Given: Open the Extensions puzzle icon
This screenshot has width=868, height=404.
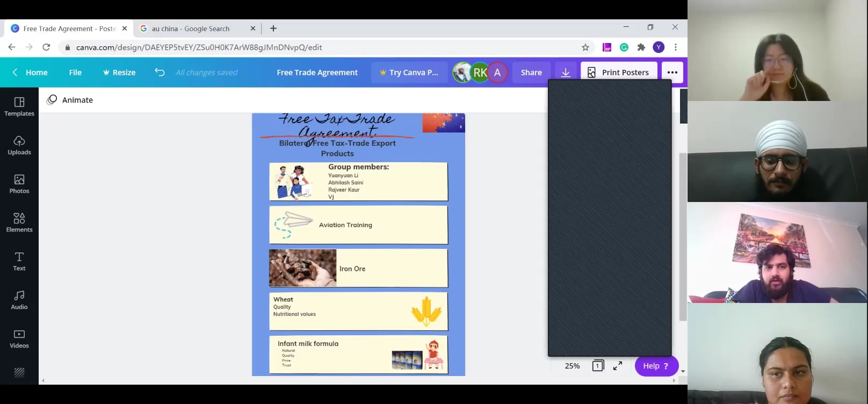Looking at the screenshot, I should tap(641, 47).
